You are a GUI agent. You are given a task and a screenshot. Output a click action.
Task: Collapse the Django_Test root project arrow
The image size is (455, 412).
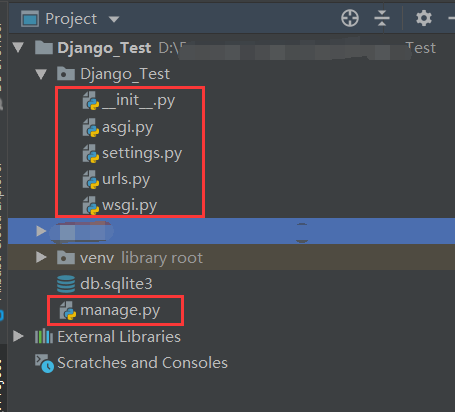pyautogui.click(x=19, y=47)
